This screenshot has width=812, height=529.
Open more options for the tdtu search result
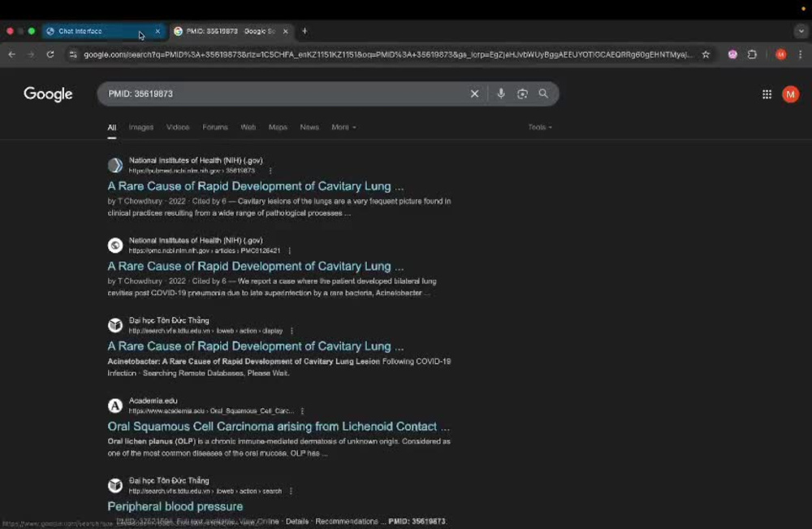click(x=291, y=491)
